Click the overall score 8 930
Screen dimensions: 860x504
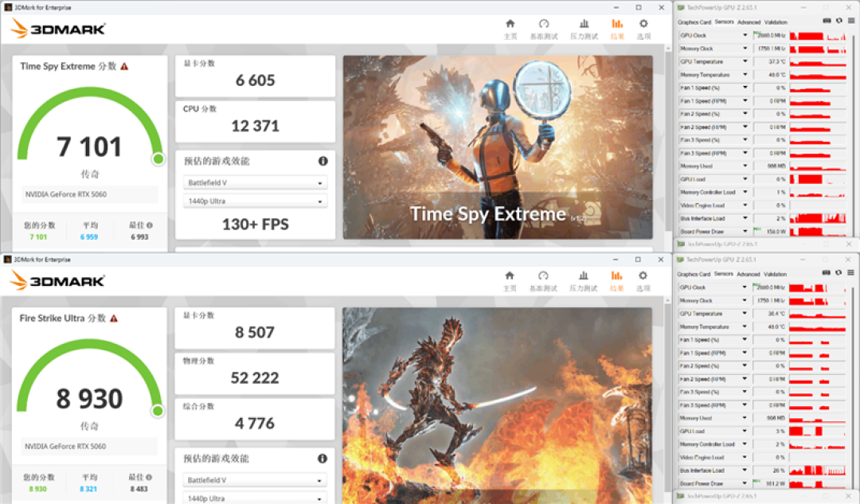pos(89,399)
